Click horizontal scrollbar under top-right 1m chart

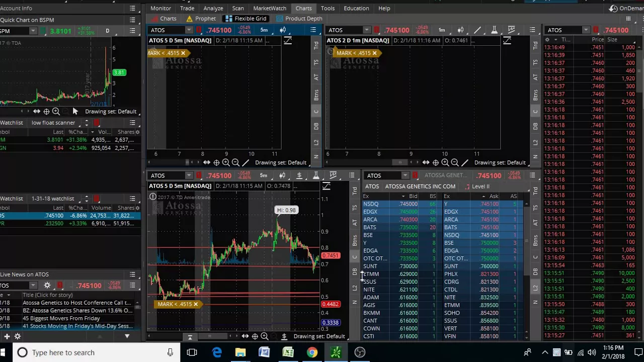(400, 162)
